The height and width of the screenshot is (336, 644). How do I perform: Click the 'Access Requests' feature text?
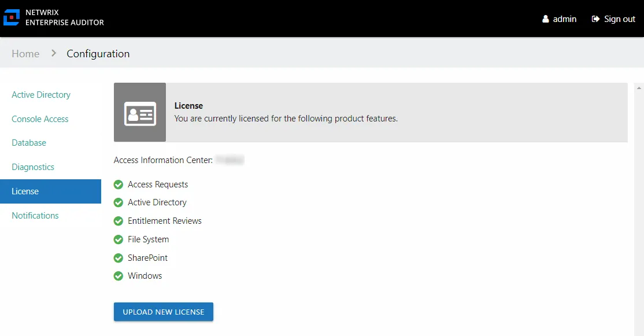[x=158, y=184]
